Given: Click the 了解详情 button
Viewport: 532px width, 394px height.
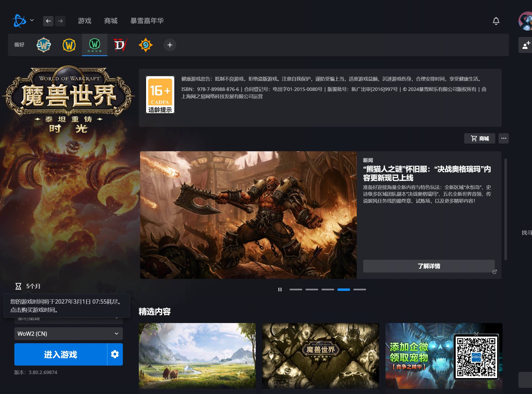Looking at the screenshot, I should pos(429,266).
